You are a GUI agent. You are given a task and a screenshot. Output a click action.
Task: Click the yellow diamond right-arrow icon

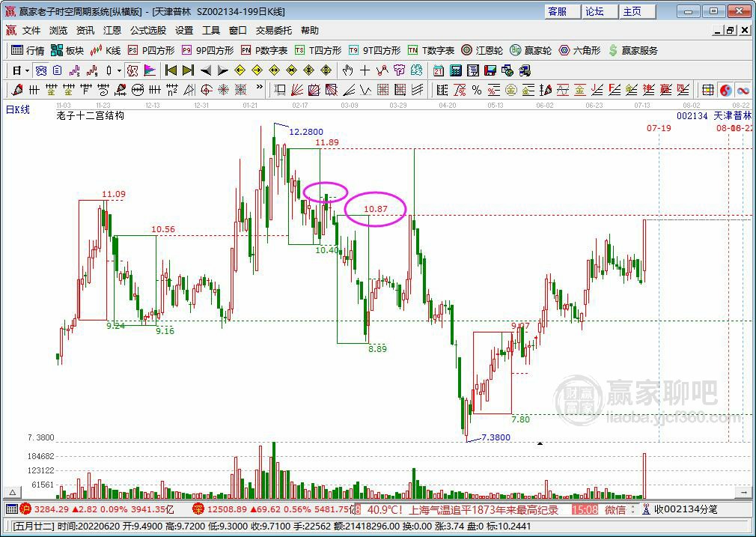click(x=257, y=71)
